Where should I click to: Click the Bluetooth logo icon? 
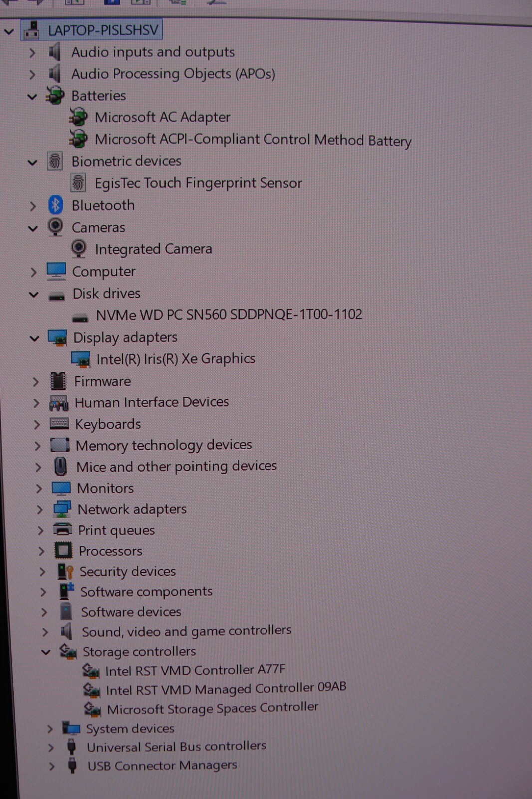55,205
